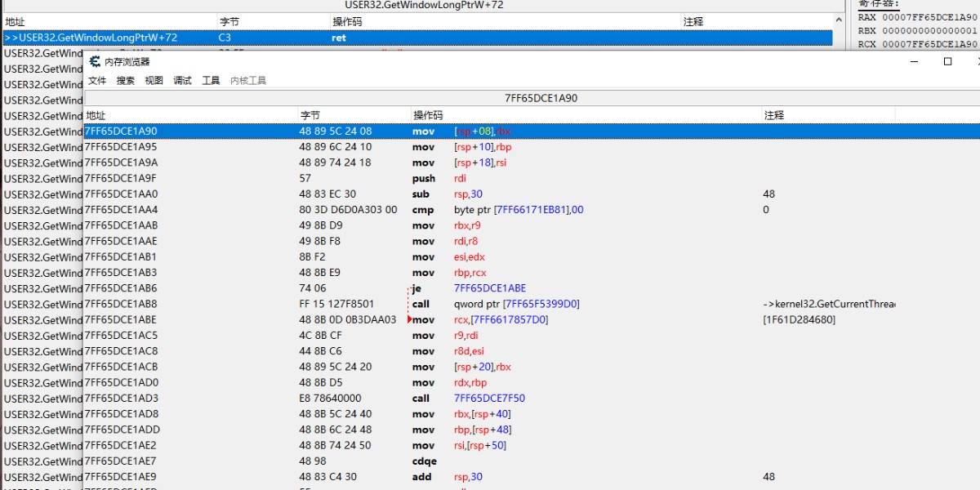Select the call row at 7FF65DCE1AB8
Viewport: 980px width, 490px height.
532,304
